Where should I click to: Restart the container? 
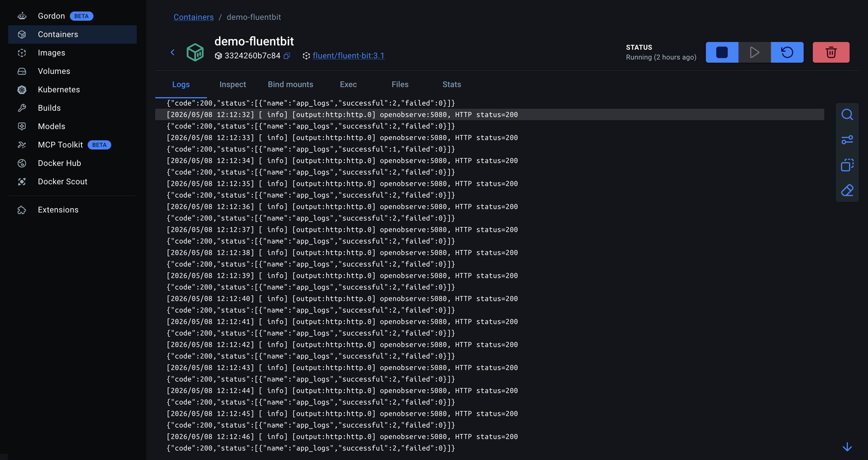pos(787,52)
